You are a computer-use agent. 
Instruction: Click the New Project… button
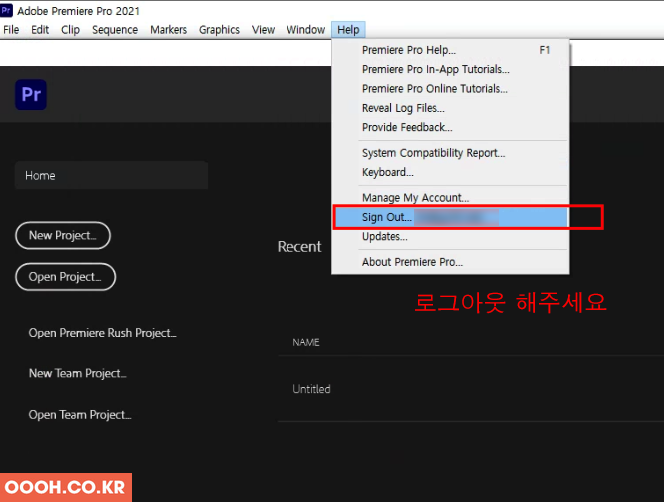tap(63, 235)
